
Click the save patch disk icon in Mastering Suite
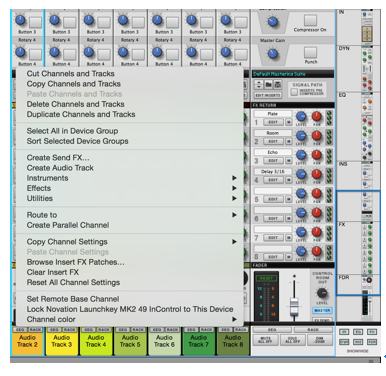278,85
